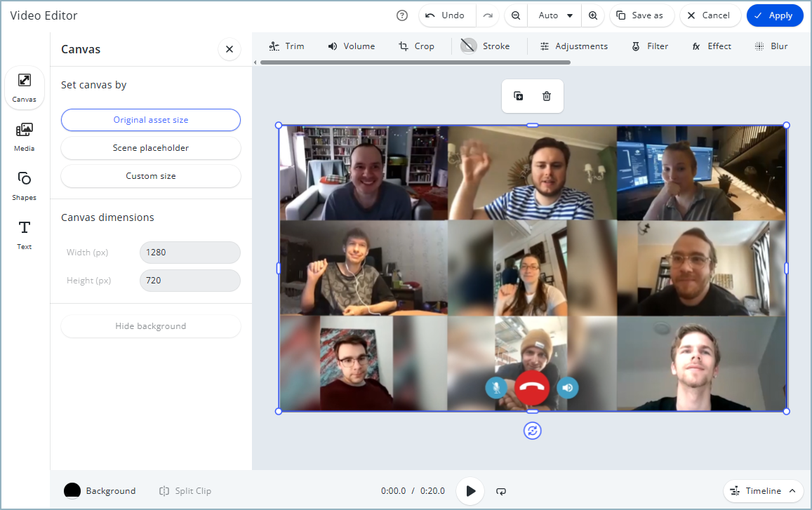This screenshot has height=510, width=812.
Task: Delete the selected clip with trash icon
Action: click(x=547, y=96)
